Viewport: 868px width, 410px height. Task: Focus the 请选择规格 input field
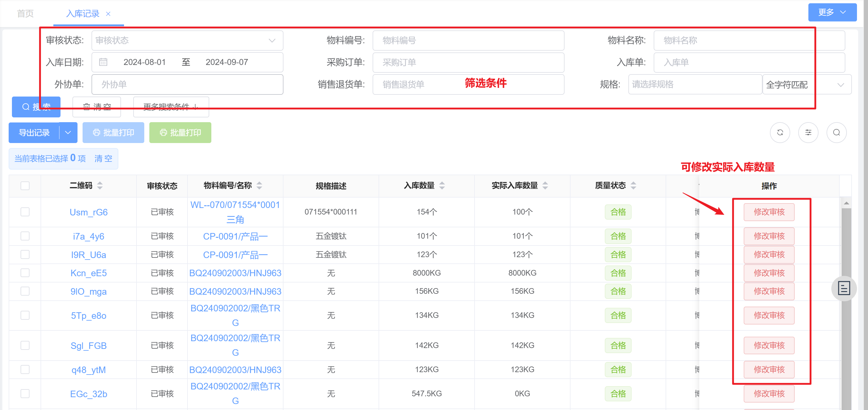(695, 84)
